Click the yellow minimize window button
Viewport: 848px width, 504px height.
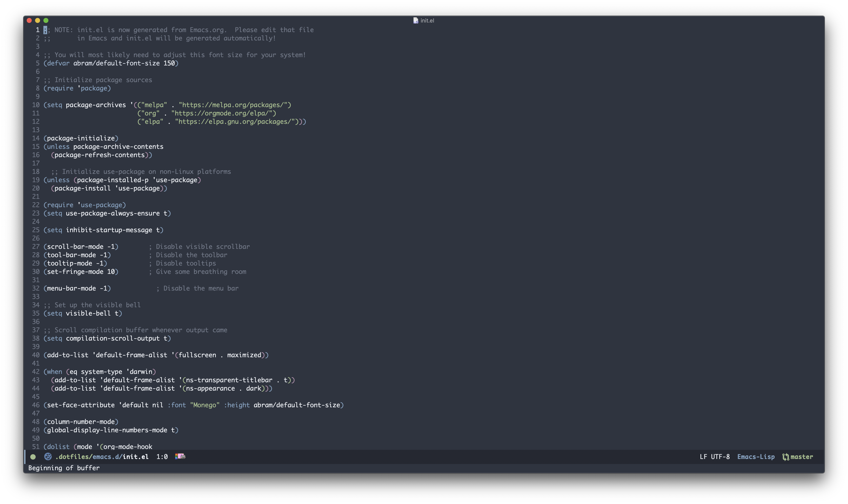coord(37,20)
